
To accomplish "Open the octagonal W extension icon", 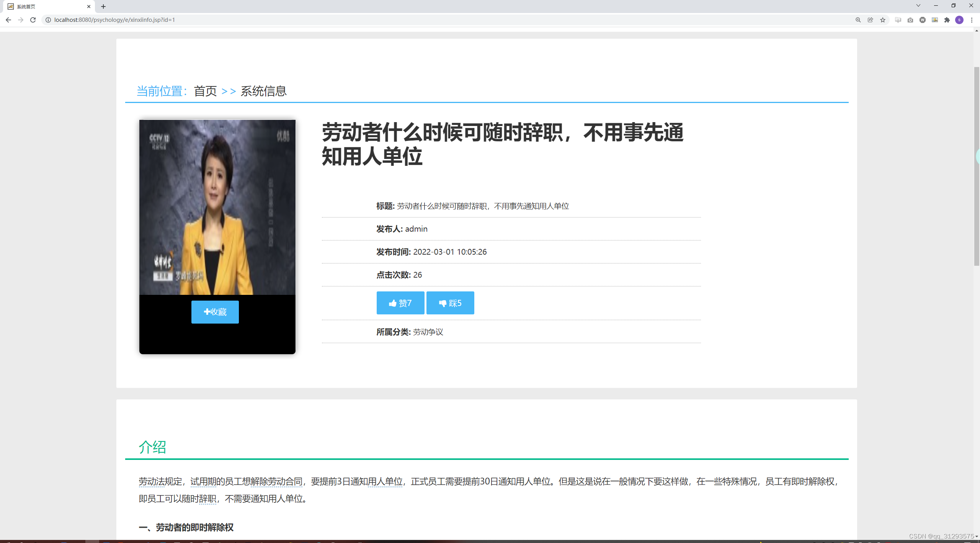I will pyautogui.click(x=923, y=20).
